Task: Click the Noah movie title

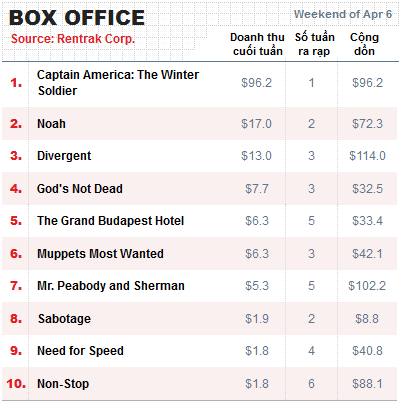Action: click(x=51, y=124)
